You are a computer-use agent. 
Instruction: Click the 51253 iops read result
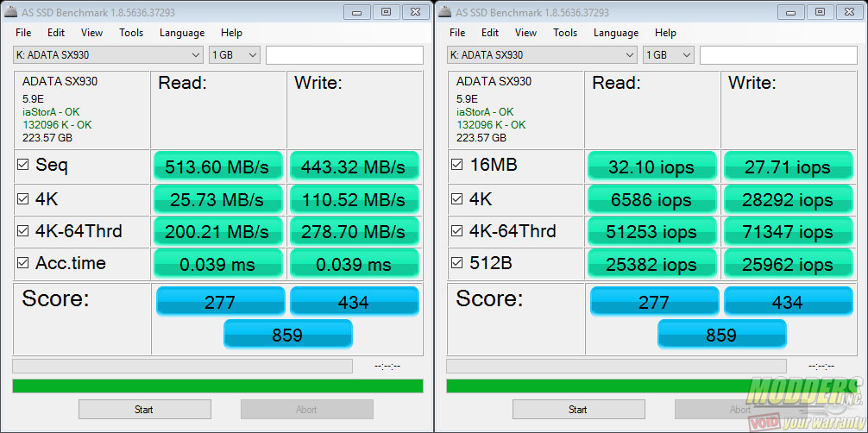[x=652, y=231]
